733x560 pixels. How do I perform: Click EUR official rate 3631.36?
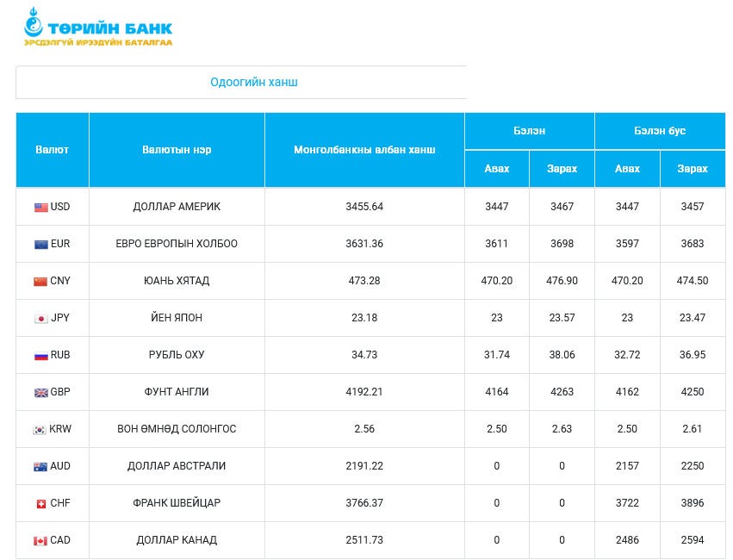coord(364,244)
